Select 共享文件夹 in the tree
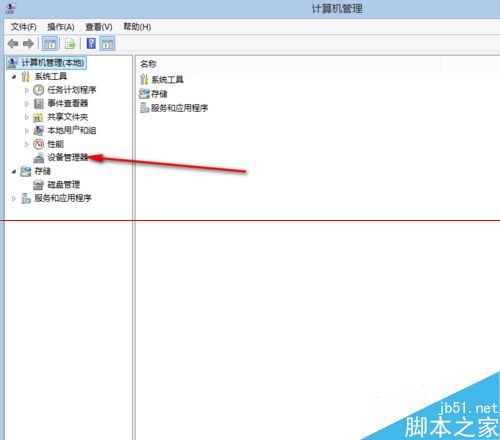This screenshot has width=500, height=440. [x=68, y=117]
